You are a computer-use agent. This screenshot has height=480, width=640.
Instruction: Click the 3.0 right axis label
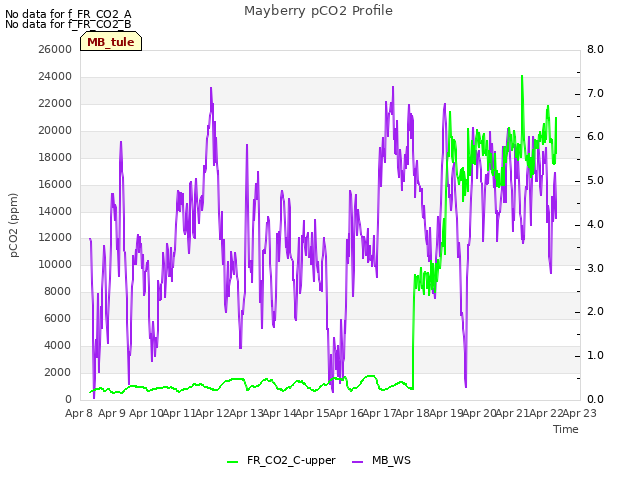click(x=595, y=268)
